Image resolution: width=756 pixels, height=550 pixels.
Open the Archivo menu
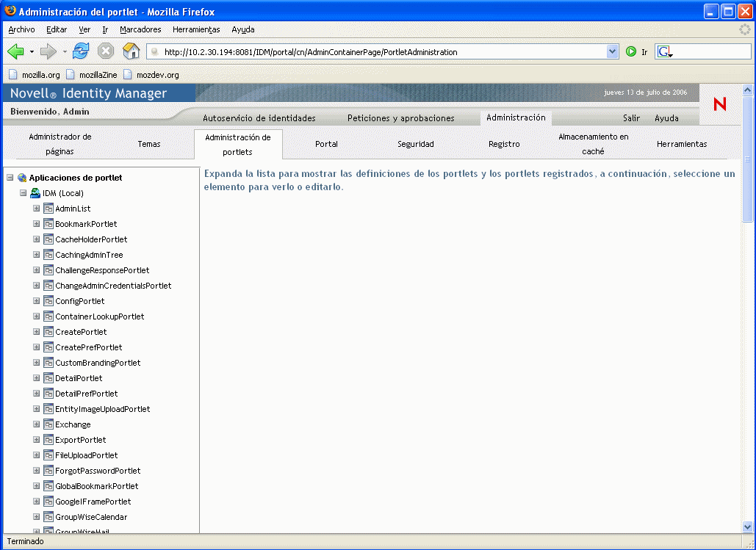pyautogui.click(x=22, y=29)
